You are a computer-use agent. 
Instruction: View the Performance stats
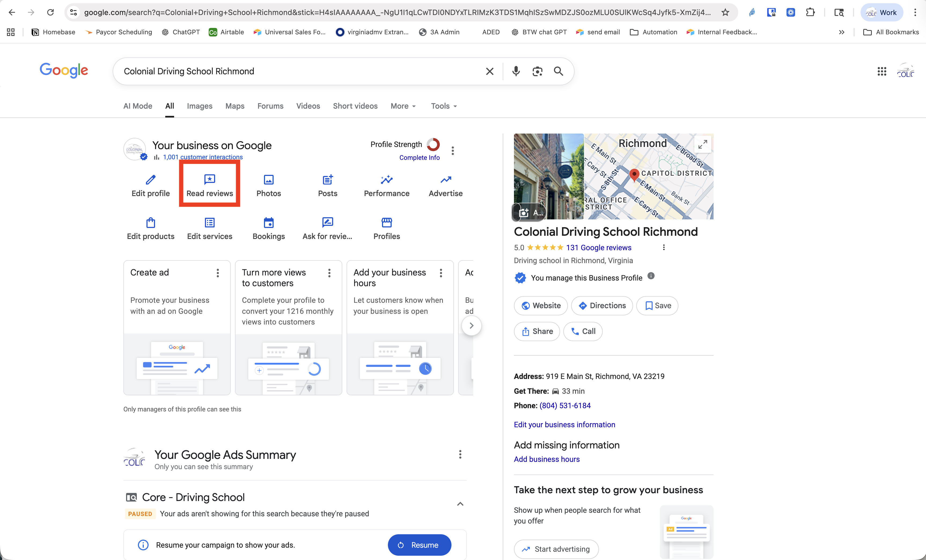pyautogui.click(x=387, y=186)
